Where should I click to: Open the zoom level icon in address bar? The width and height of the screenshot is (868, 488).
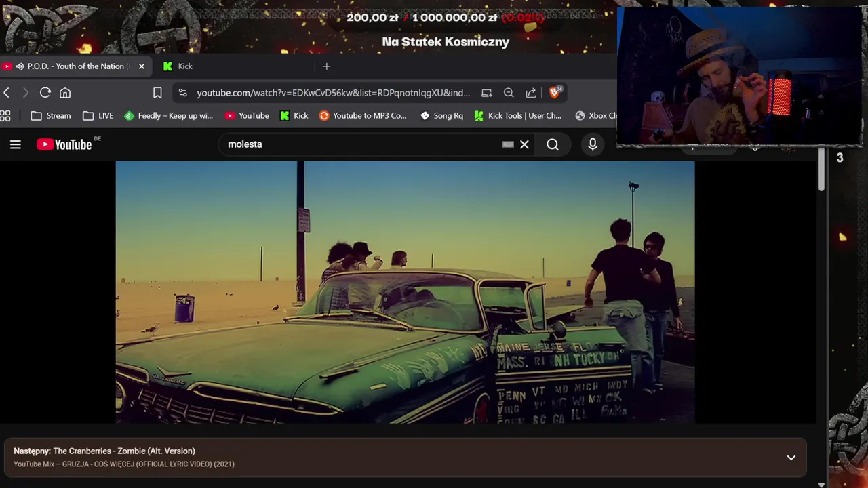tap(509, 93)
